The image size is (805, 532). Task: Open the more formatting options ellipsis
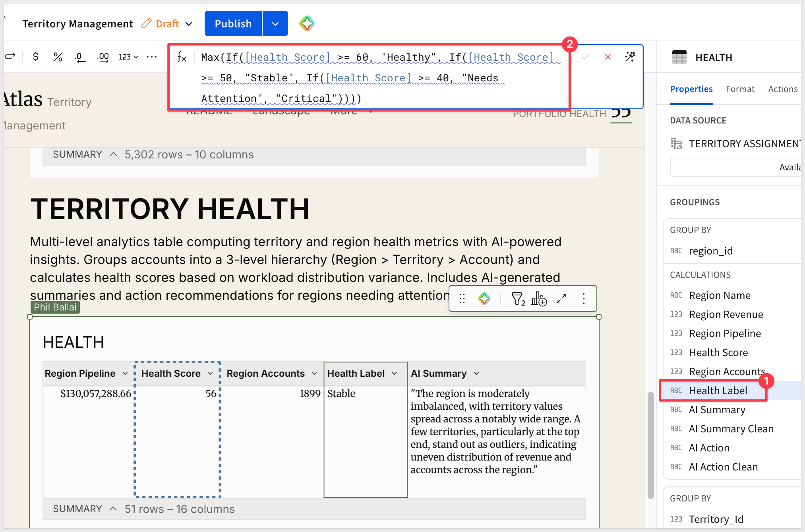152,57
